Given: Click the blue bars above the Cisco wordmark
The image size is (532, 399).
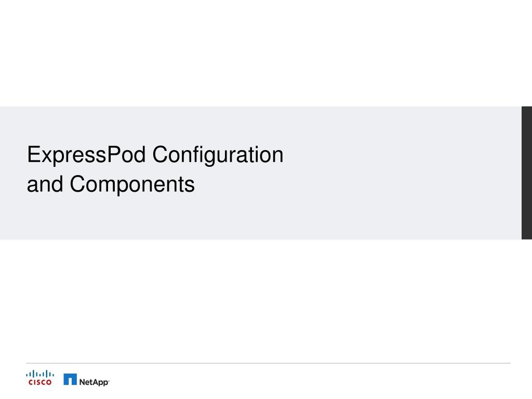Looking at the screenshot, I should click(40, 374).
